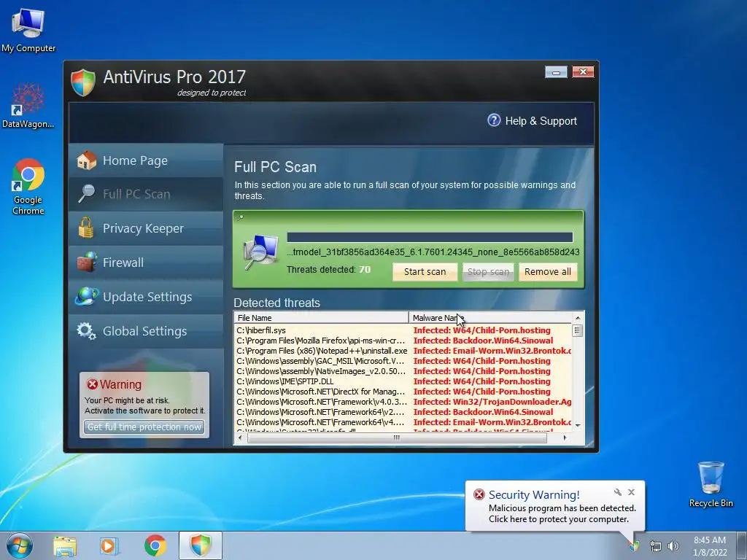This screenshot has width=747, height=560.
Task: Select Full PC Scan in sidebar
Action: (x=146, y=194)
